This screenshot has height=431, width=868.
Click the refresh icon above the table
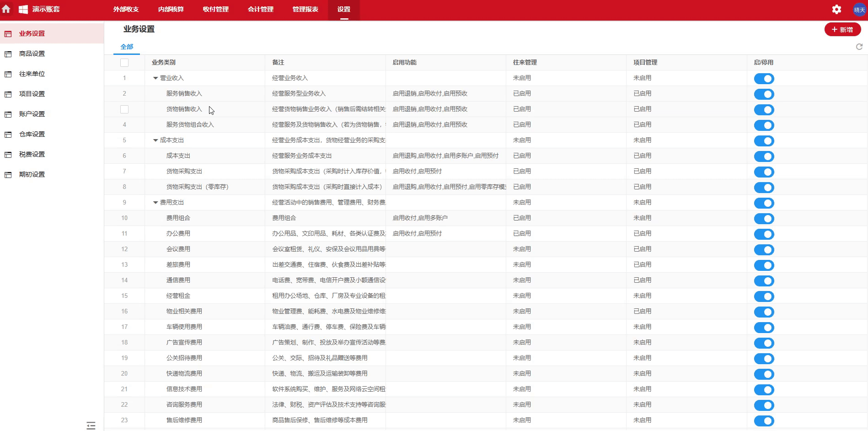pos(859,47)
